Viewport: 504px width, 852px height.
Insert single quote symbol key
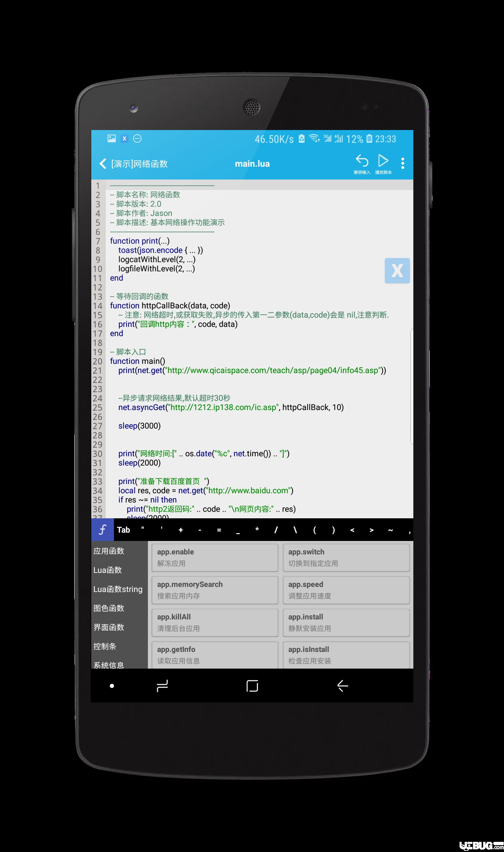pyautogui.click(x=162, y=529)
